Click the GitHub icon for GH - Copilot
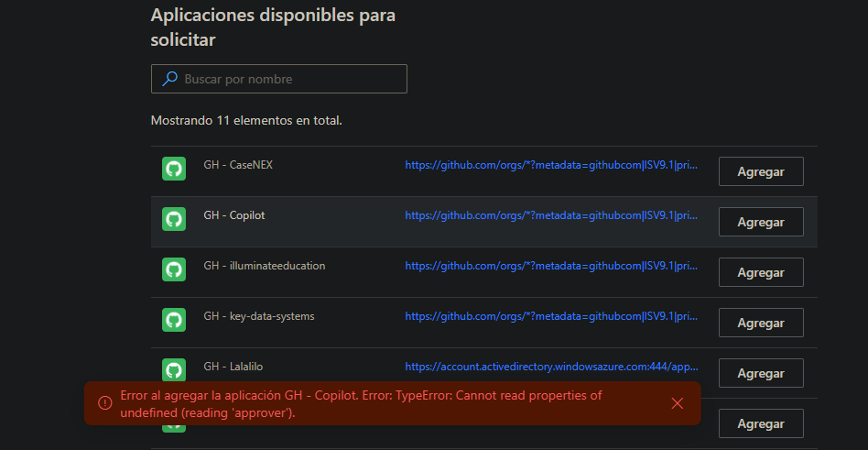 (174, 219)
